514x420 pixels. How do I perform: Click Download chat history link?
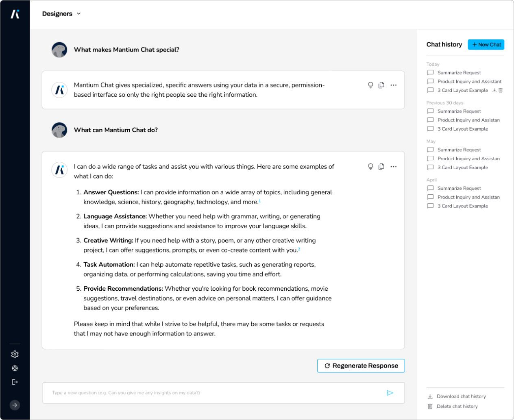[x=461, y=396]
